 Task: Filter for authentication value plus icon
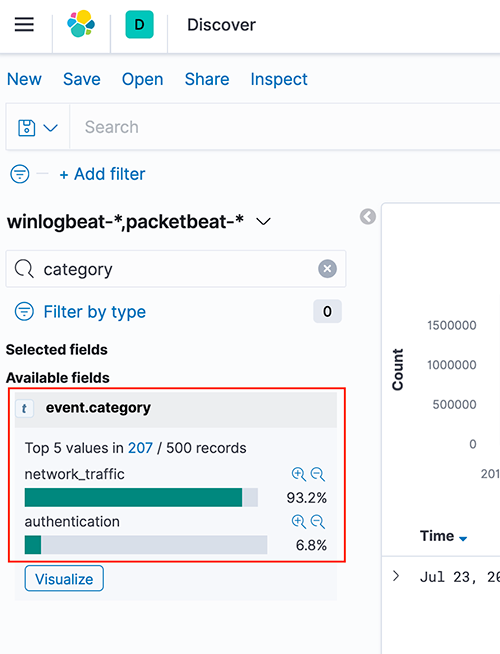299,521
